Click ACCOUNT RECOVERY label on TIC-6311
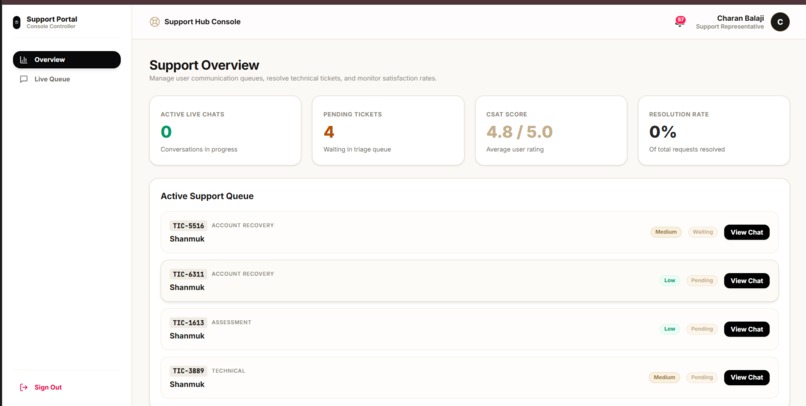This screenshot has width=806, height=406. coord(243,274)
